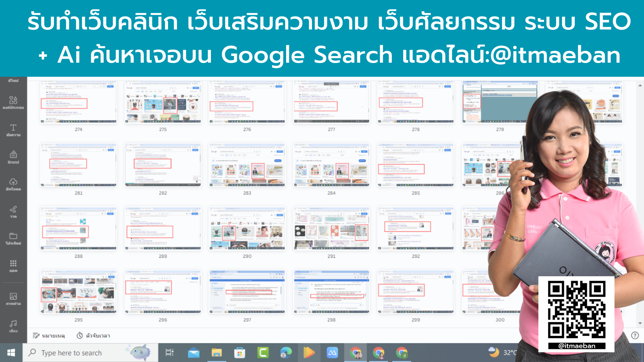This screenshot has width=644, height=362.
Task: Open the Design (ดีไซน์) panel
Action: point(13,80)
